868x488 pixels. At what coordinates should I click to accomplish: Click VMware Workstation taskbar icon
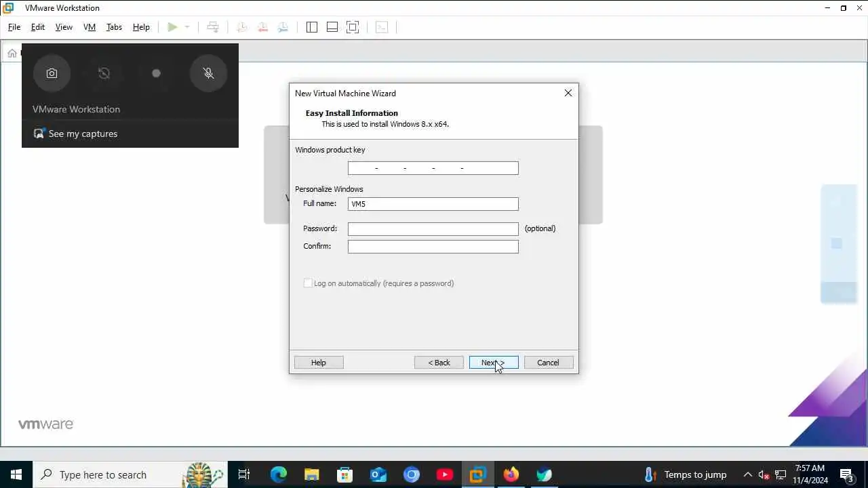478,474
